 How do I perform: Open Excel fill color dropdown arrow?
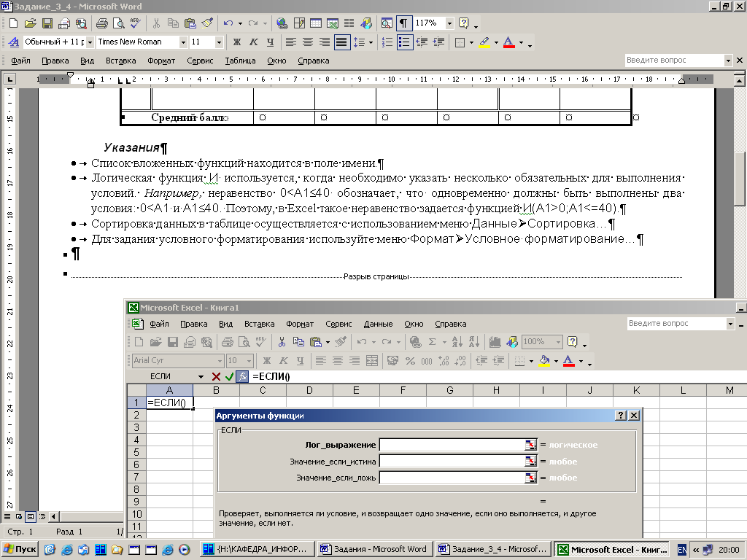tap(556, 361)
